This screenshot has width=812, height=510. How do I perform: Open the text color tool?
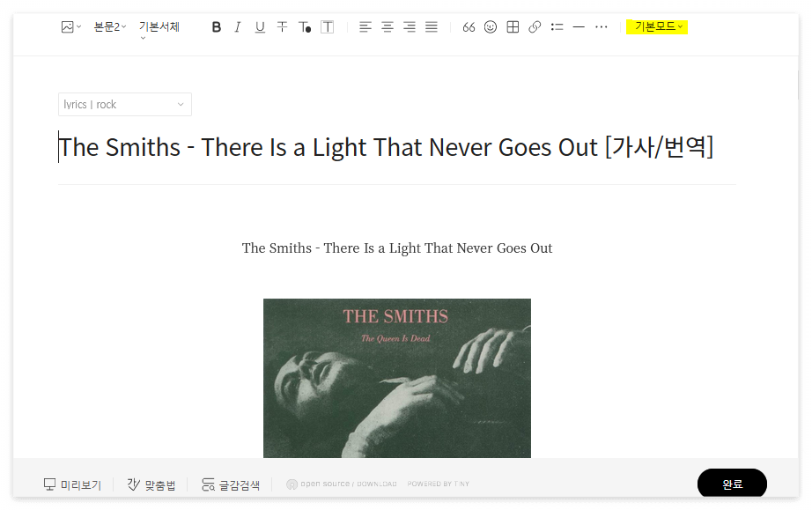click(305, 27)
